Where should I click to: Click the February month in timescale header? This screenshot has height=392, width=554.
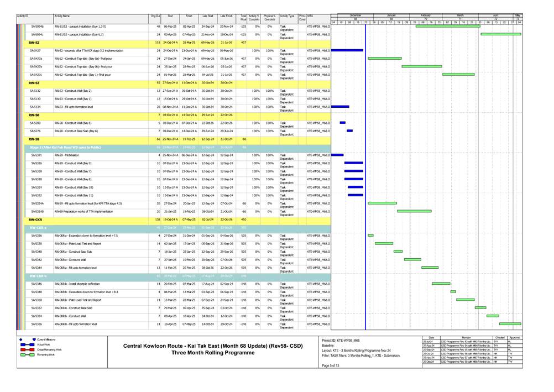click(x=426, y=15)
